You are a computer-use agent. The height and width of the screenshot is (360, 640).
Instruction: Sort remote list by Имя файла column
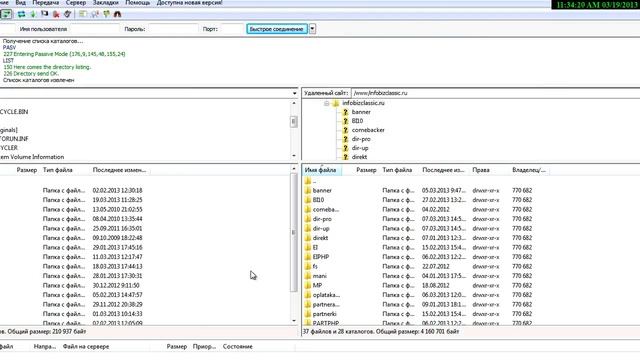click(x=321, y=170)
